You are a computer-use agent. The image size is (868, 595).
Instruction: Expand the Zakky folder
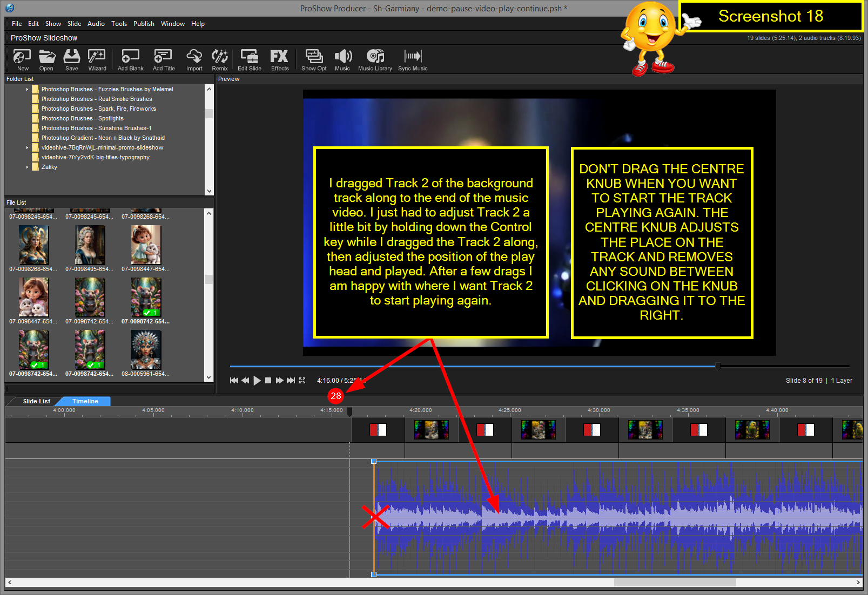pos(27,167)
